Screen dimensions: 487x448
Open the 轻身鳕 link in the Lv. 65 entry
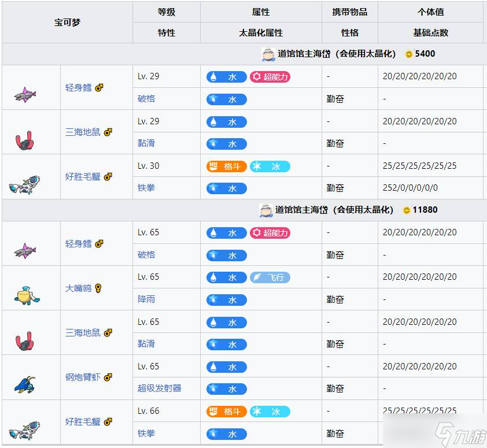pyautogui.click(x=78, y=244)
